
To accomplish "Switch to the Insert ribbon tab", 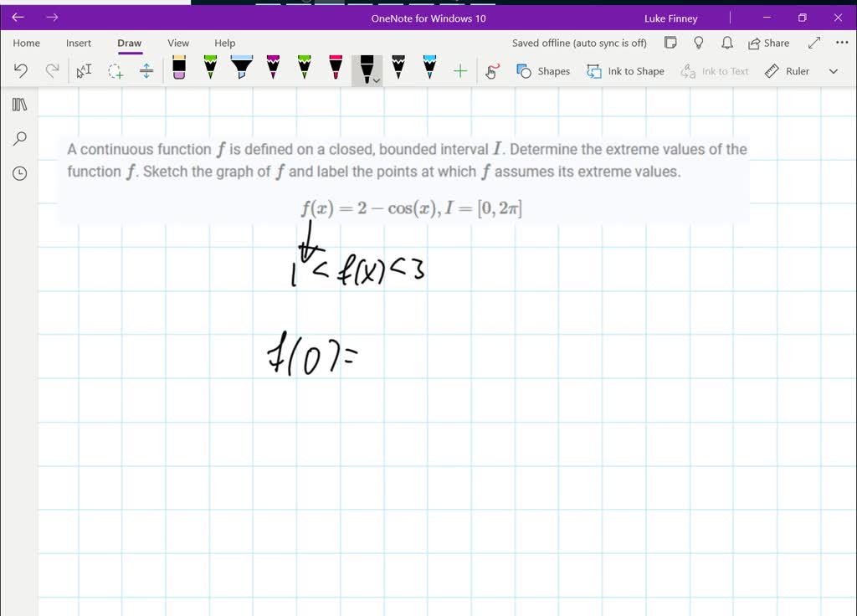I will (79, 43).
